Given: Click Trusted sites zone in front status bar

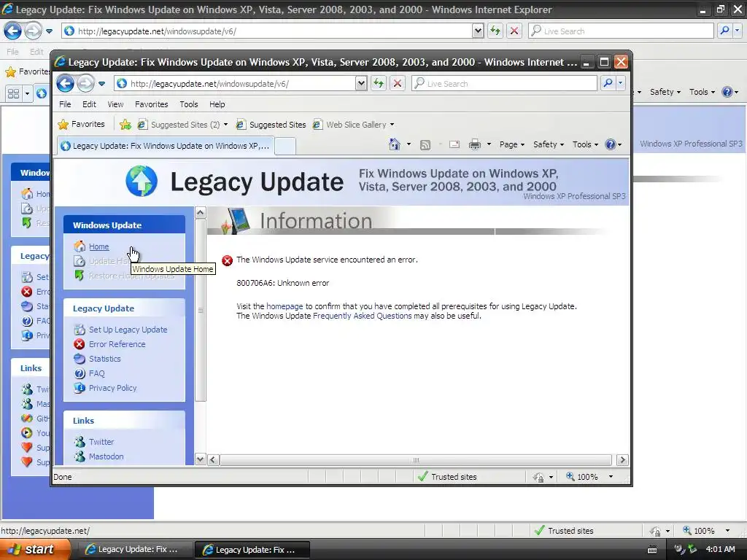Looking at the screenshot, I should [446, 477].
